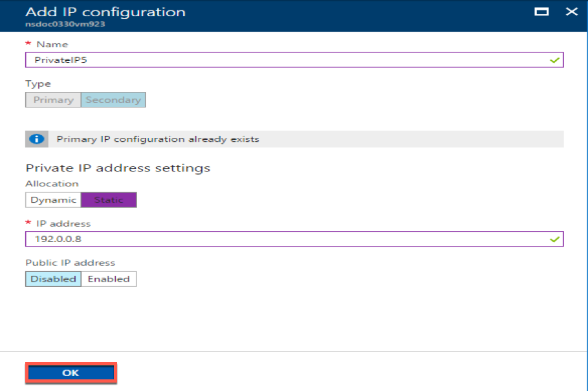Click the 'Public IP address' label
The image size is (588, 391).
pos(70,263)
